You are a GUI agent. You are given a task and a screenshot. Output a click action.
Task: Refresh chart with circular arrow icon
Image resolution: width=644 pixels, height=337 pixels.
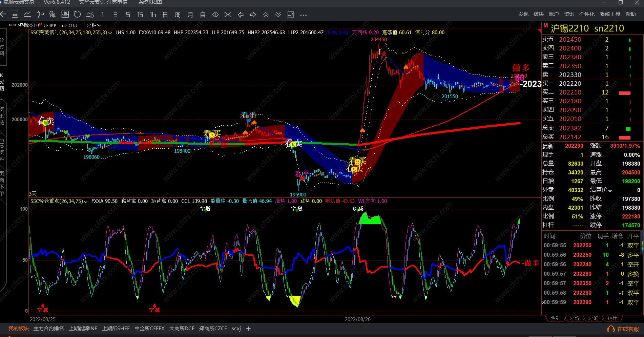tap(77, 14)
